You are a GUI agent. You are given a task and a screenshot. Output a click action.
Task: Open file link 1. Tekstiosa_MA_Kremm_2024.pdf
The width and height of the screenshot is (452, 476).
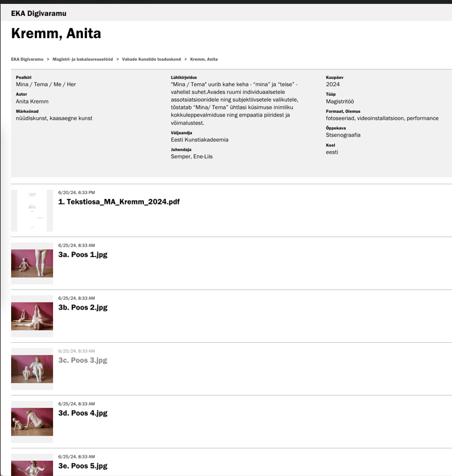coord(119,202)
